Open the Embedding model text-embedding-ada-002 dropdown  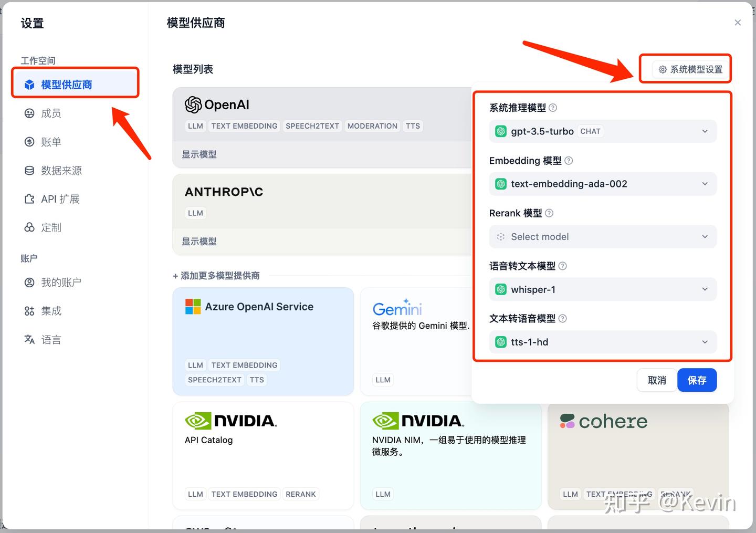tap(603, 184)
